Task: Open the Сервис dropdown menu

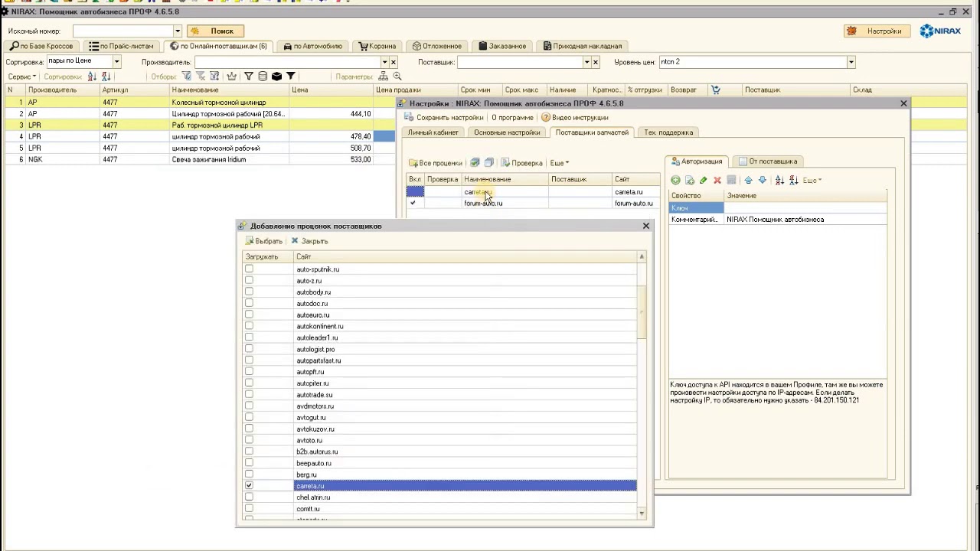Action: click(x=22, y=77)
